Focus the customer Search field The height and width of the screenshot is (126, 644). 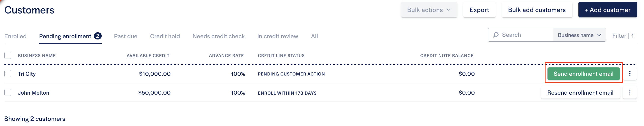click(x=525, y=35)
